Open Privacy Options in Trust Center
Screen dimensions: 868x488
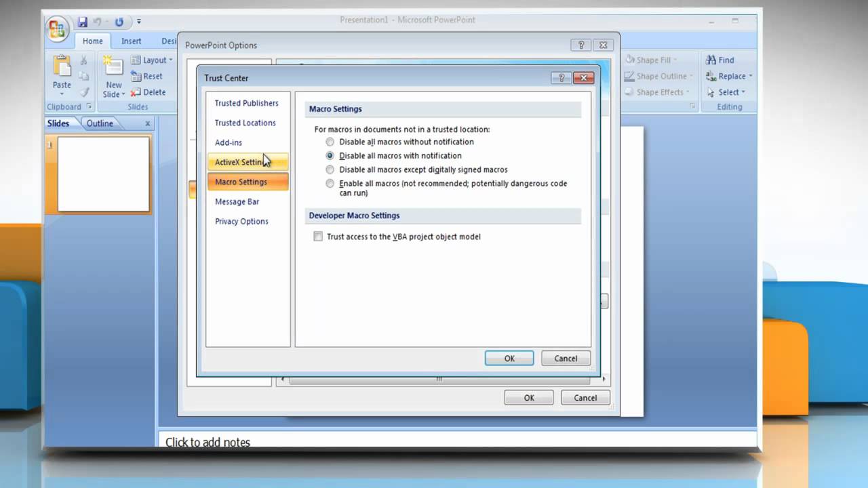tap(248, 221)
